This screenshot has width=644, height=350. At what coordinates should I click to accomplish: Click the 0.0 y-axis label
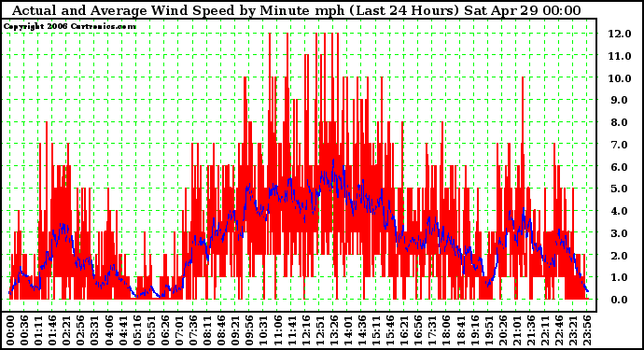620,300
